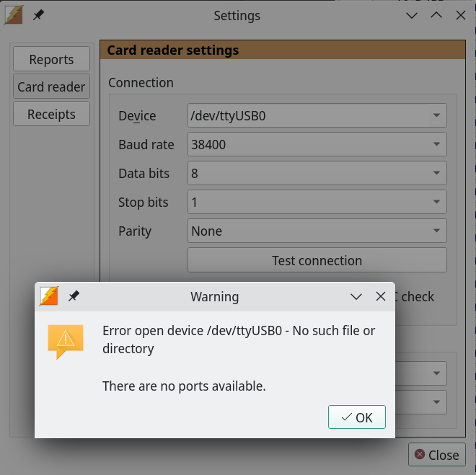Click the pin icon in the Settings title bar
Image resolution: width=476 pixels, height=475 pixels.
[x=38, y=15]
